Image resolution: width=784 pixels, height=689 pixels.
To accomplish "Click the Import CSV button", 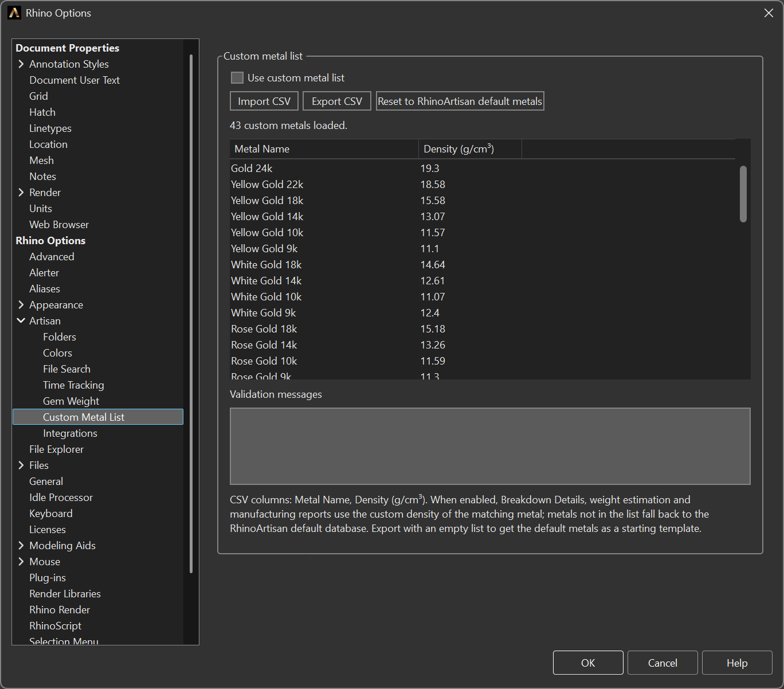I will coord(264,101).
